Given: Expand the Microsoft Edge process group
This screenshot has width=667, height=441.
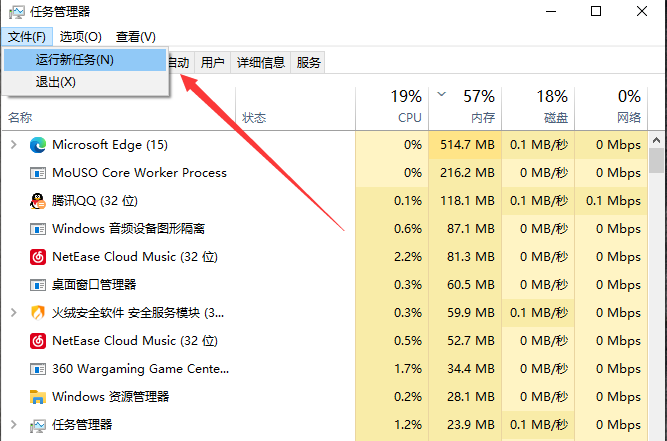Looking at the screenshot, I should [x=14, y=145].
